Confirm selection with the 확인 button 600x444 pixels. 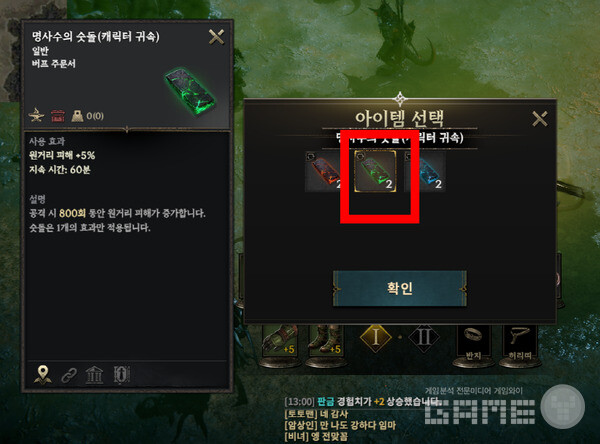pyautogui.click(x=399, y=288)
